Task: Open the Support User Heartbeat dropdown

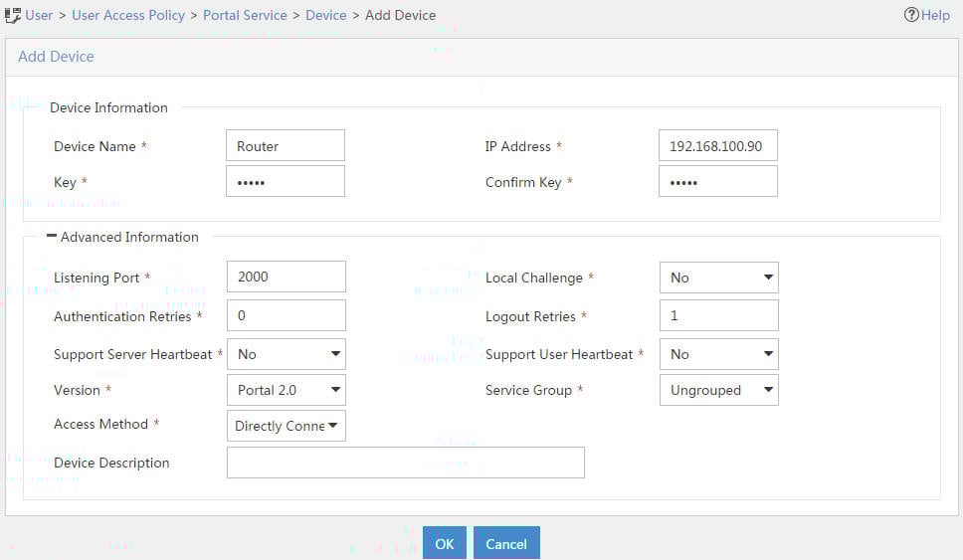Action: pos(719,354)
